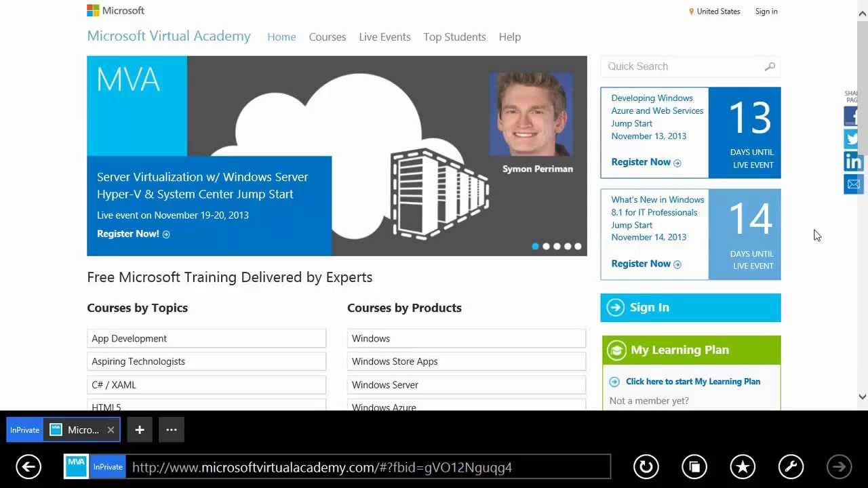Screen dimensions: 868x488
Task: Click the My Learning Plan header
Action: (692, 350)
